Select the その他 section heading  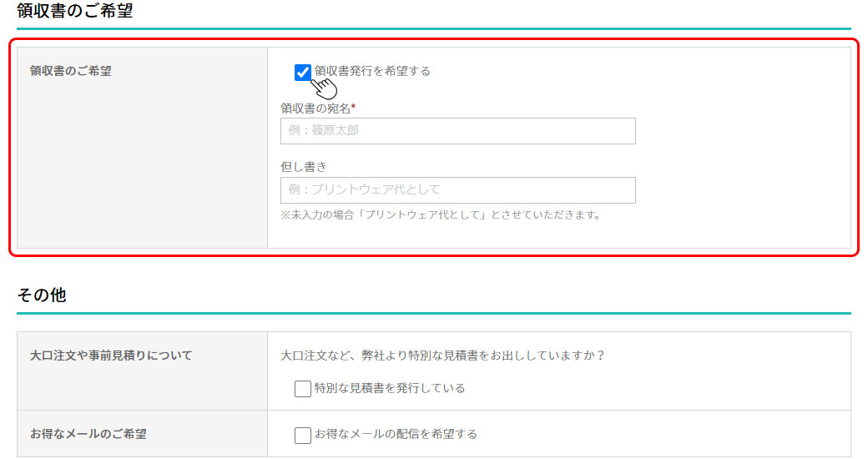click(x=42, y=295)
